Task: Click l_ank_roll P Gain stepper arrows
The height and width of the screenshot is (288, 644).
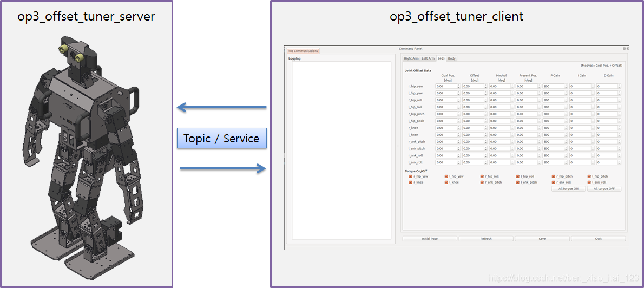Action: [x=567, y=163]
